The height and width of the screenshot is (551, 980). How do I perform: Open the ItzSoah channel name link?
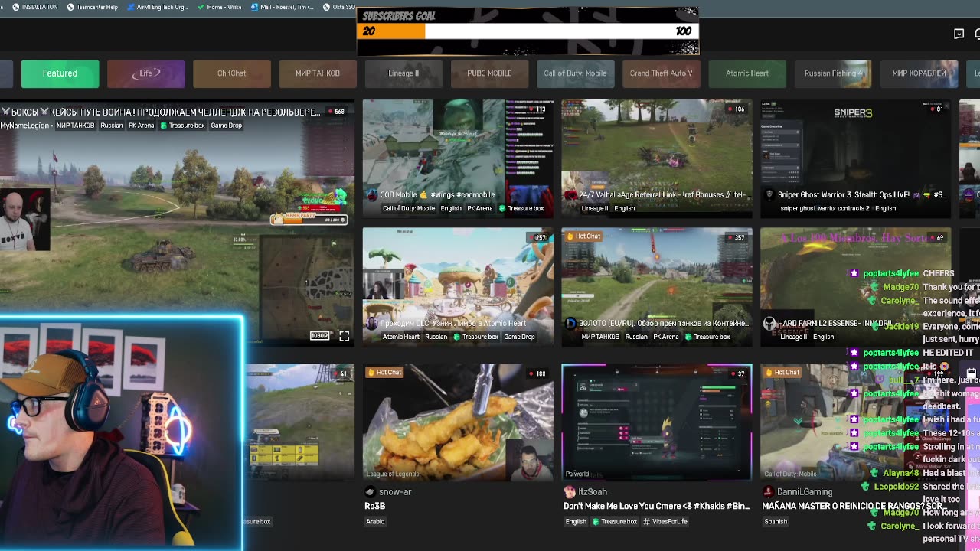593,492
